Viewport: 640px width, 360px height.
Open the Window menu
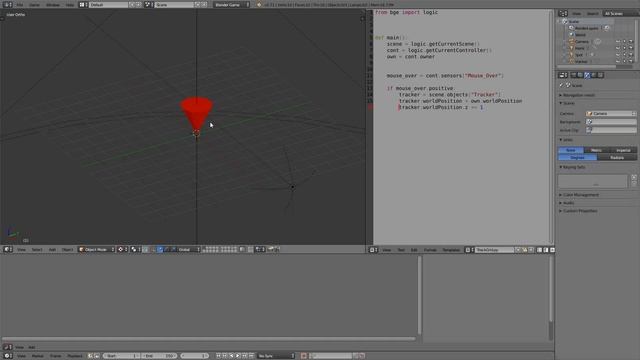point(52,4)
